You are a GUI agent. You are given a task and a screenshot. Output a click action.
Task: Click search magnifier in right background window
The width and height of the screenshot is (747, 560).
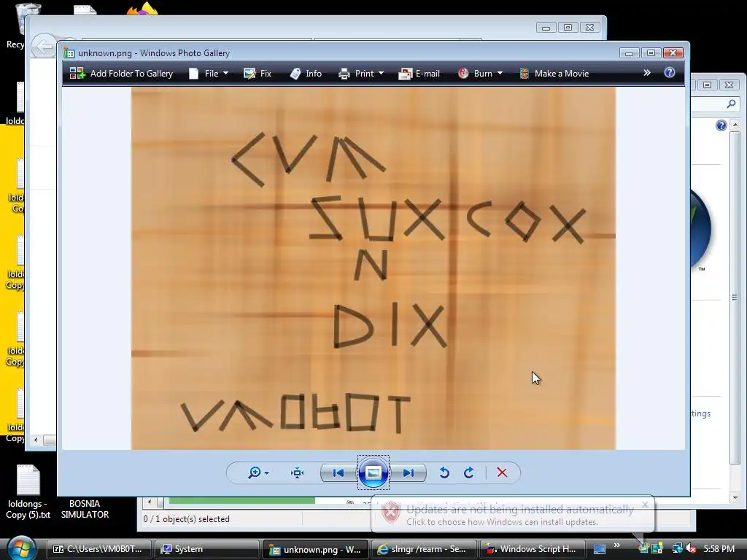pyautogui.click(x=731, y=104)
